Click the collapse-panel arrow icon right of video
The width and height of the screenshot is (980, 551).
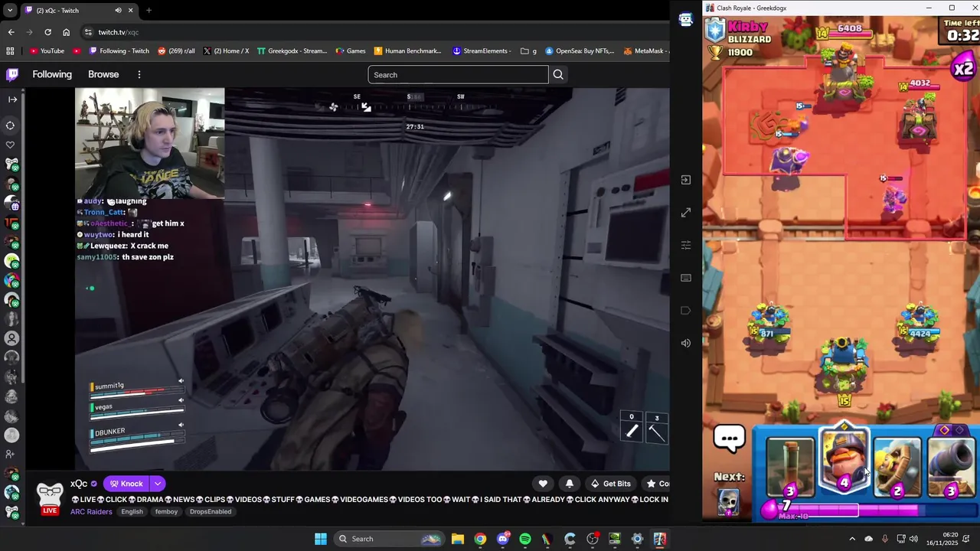click(686, 180)
